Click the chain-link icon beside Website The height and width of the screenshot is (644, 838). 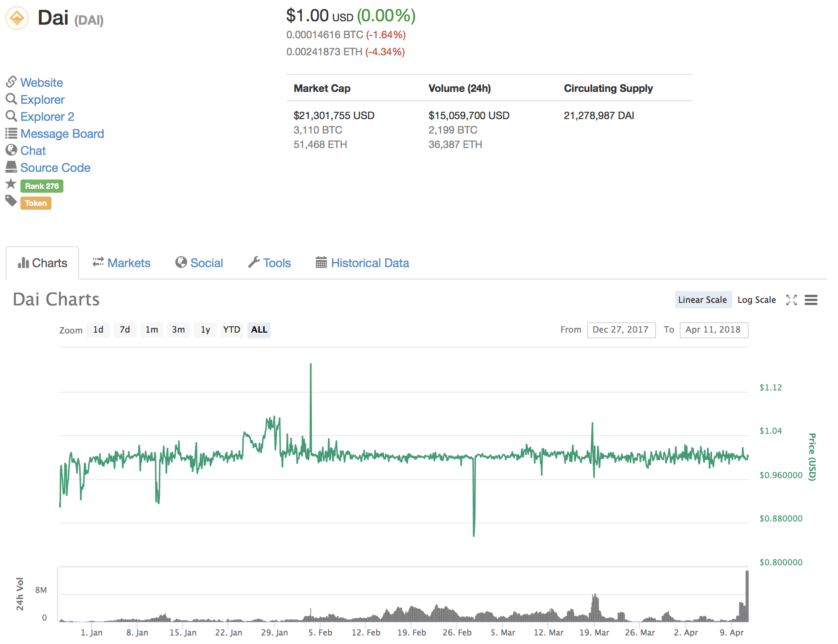(11, 82)
